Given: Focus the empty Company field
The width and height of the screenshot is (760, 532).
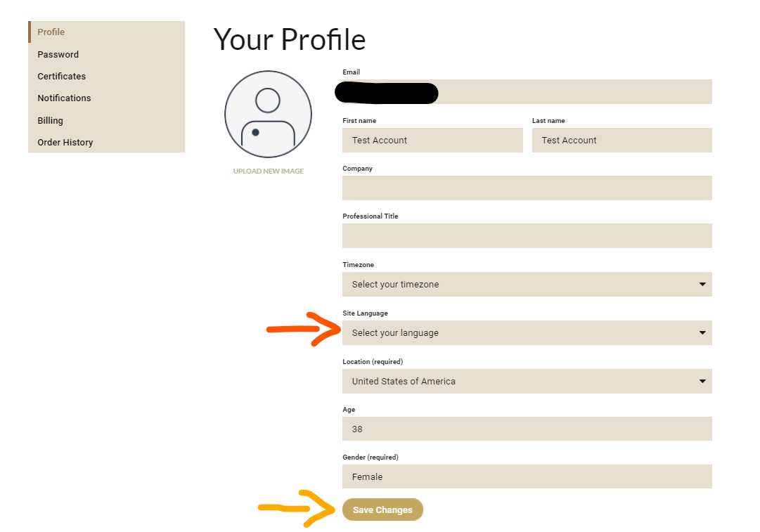Looking at the screenshot, I should coord(527,188).
